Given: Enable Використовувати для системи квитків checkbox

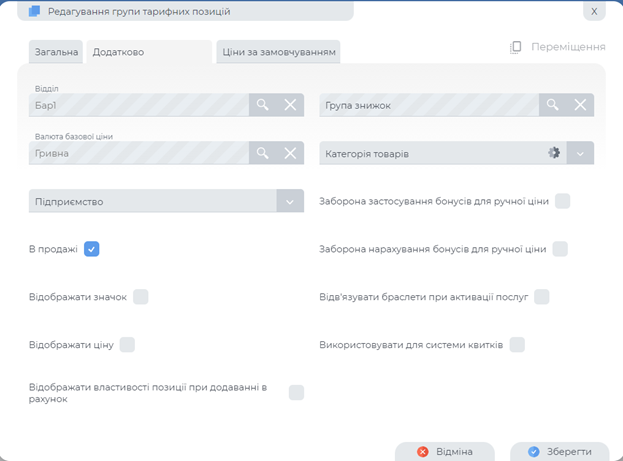Looking at the screenshot, I should [x=517, y=345].
